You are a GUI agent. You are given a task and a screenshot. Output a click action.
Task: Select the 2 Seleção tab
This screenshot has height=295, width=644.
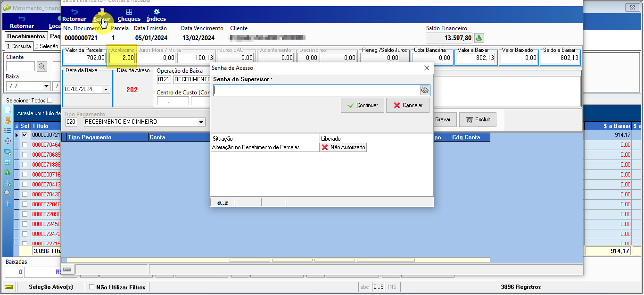click(x=46, y=46)
